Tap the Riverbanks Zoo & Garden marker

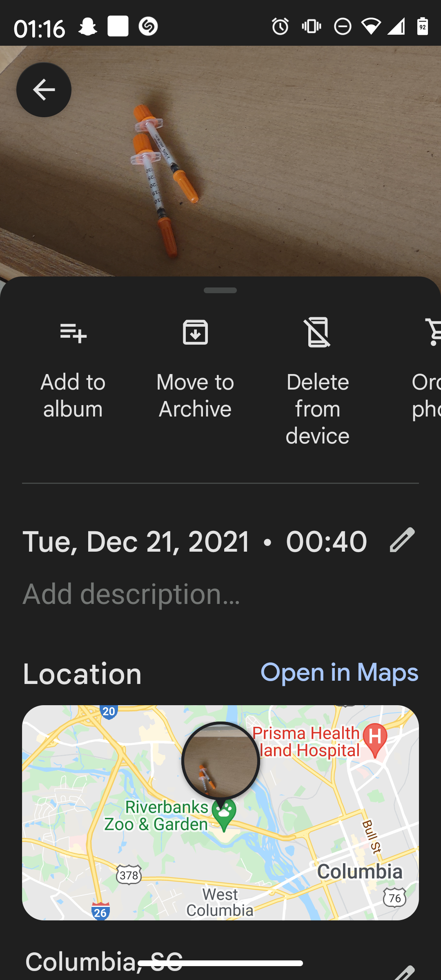(224, 815)
